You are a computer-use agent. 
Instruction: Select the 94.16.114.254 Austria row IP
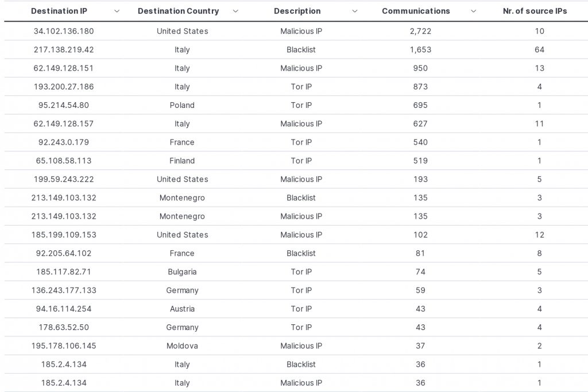(64, 308)
